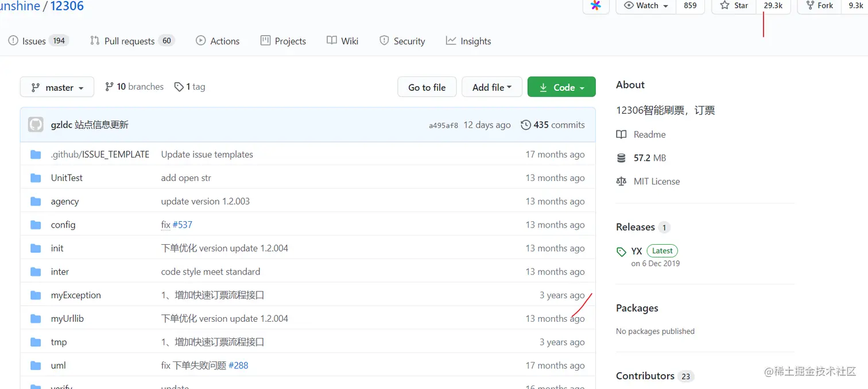Click the branches fork icon
The width and height of the screenshot is (868, 389).
[x=109, y=87]
